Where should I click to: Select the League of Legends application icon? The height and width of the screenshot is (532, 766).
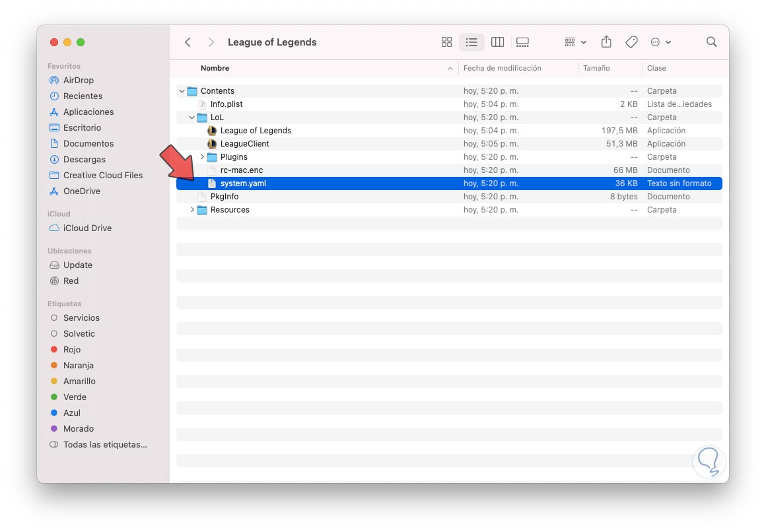pos(212,131)
